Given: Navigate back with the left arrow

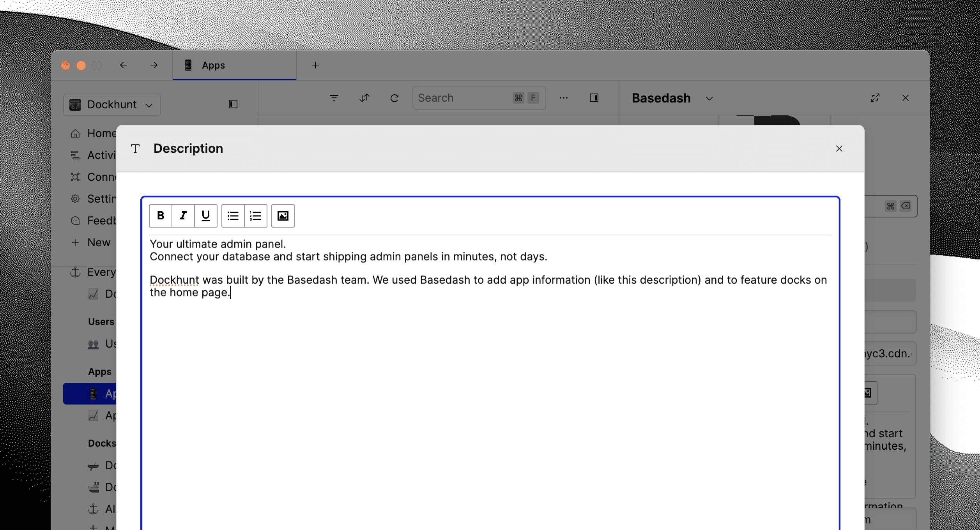Looking at the screenshot, I should pyautogui.click(x=123, y=65).
